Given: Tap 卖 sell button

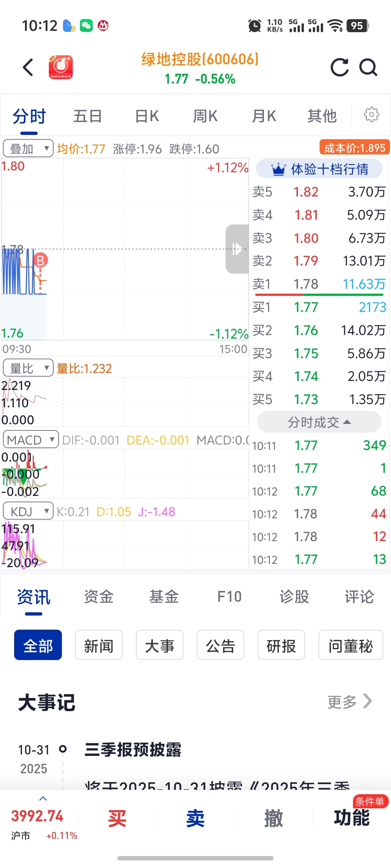Looking at the screenshot, I should tap(195, 819).
